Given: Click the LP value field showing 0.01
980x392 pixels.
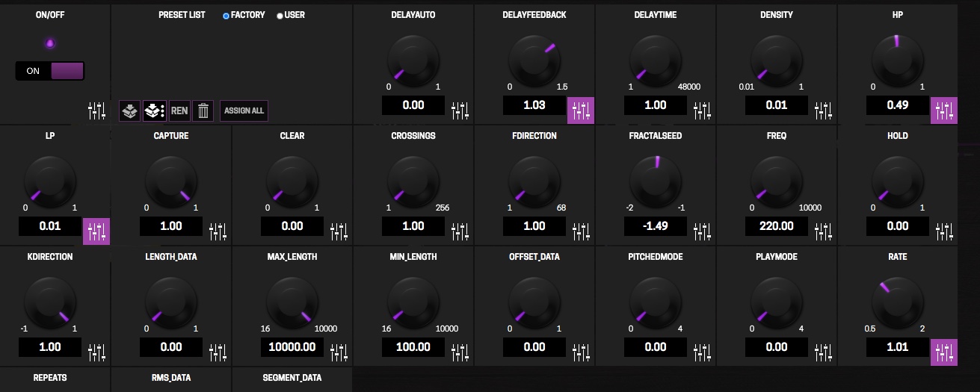Looking at the screenshot, I should [x=50, y=226].
